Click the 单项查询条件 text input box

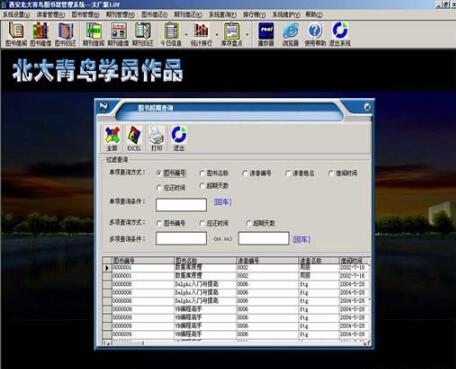(181, 205)
